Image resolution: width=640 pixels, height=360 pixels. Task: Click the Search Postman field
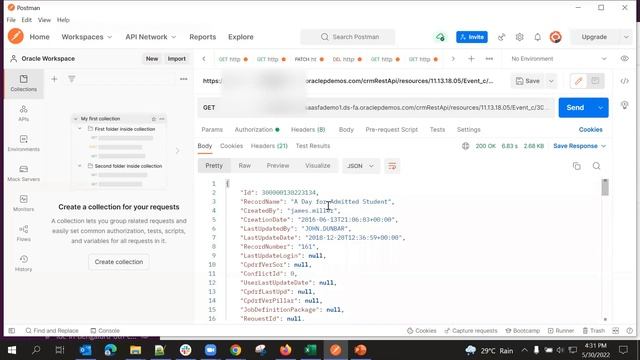tap(348, 37)
